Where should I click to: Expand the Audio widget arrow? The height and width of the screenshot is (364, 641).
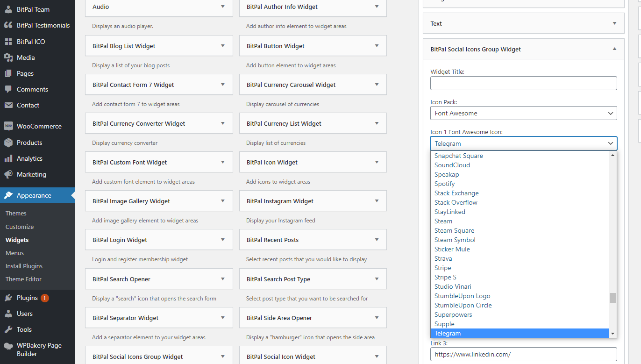pyautogui.click(x=223, y=7)
